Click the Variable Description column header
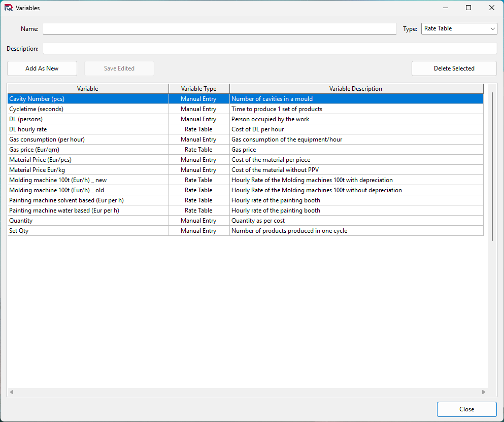This screenshot has height=422, width=504. click(356, 89)
